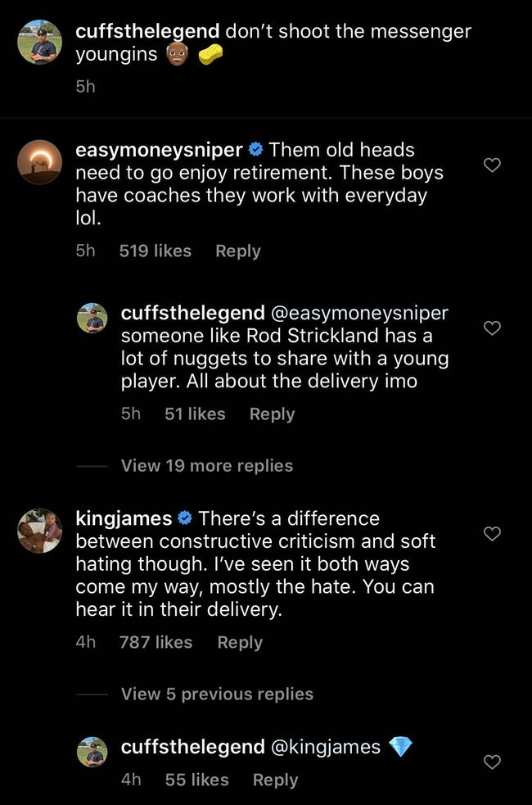Reply to kingjames's comment

(x=240, y=643)
